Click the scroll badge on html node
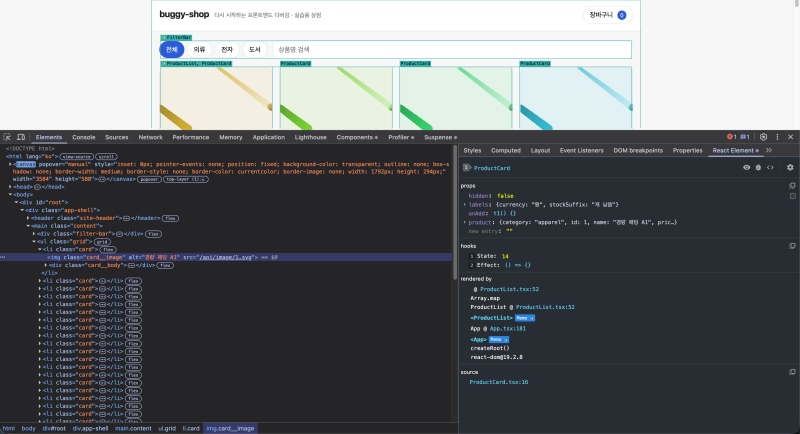The width and height of the screenshot is (800, 434). (106, 157)
